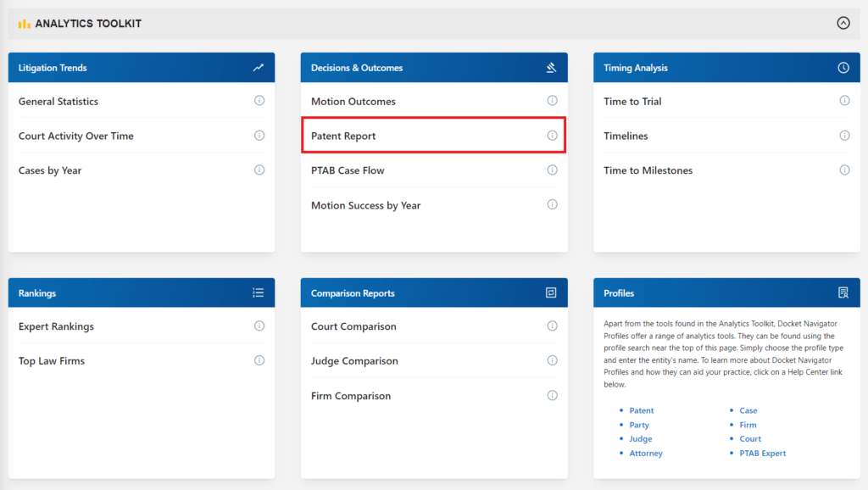Click the Comparison Reports header title
The image size is (868, 490).
pos(353,292)
